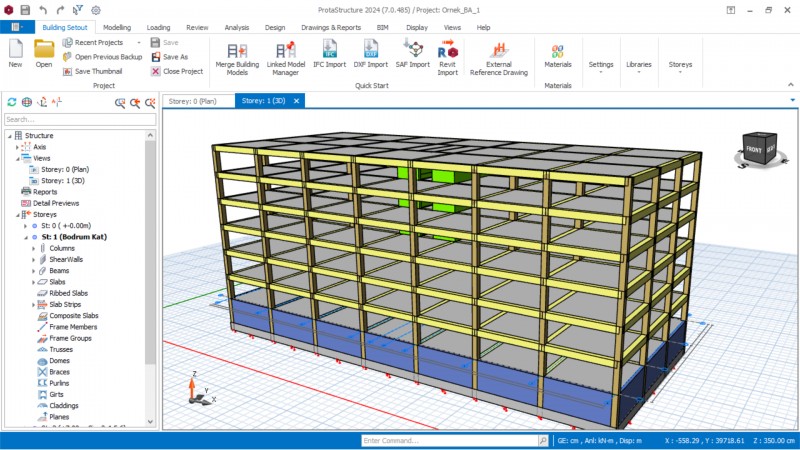The width and height of the screenshot is (800, 450).
Task: Open the Libraries dropdown
Action: pyautogui.click(x=638, y=65)
